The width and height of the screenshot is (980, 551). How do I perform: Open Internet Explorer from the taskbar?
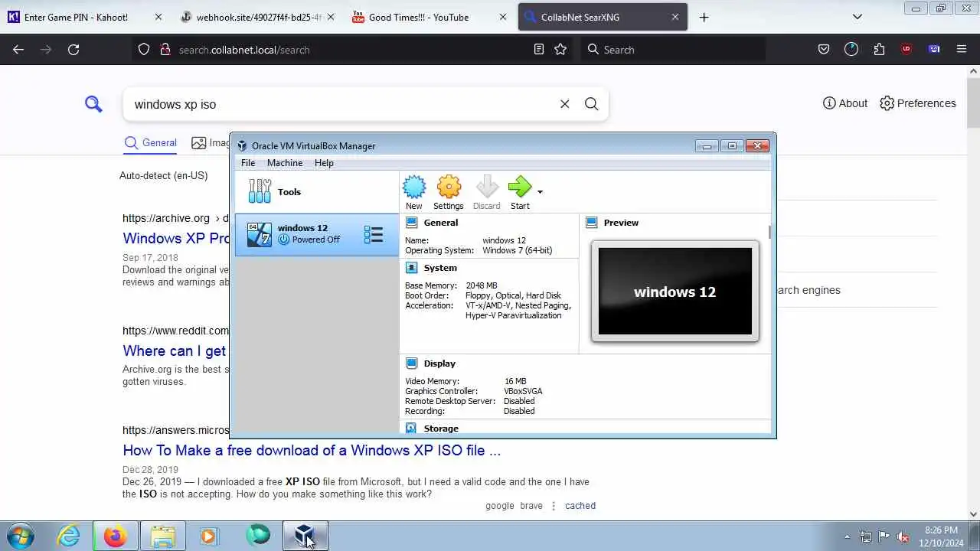click(69, 535)
